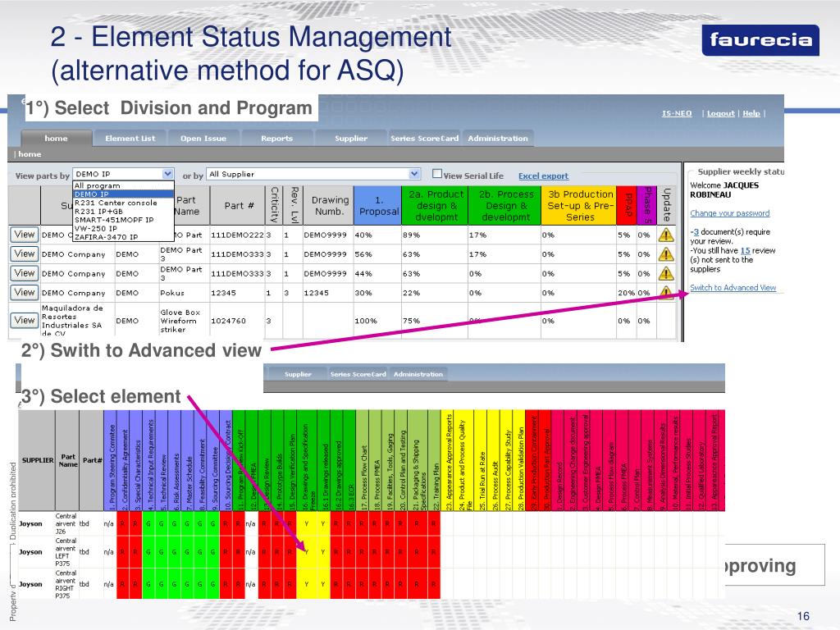The image size is (840, 630).
Task: Click the '17. Process Flow Chart' matrix header
Action: [363, 461]
